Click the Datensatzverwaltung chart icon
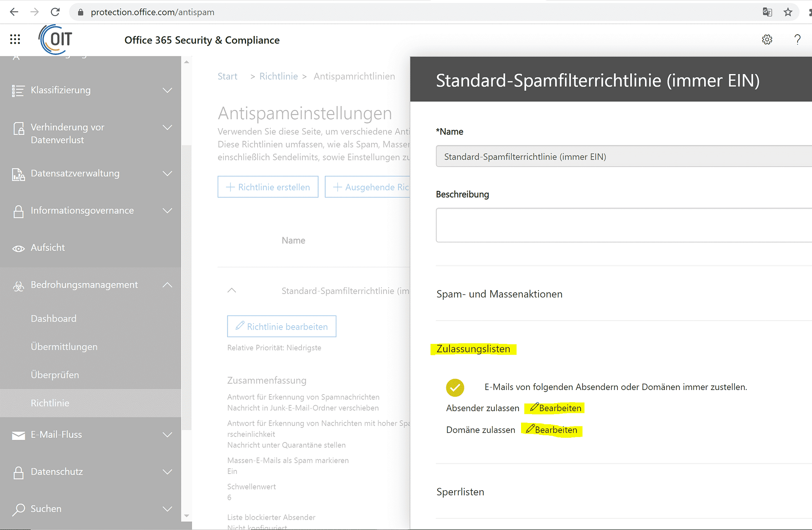Viewport: 812px width, 530px height. point(18,174)
